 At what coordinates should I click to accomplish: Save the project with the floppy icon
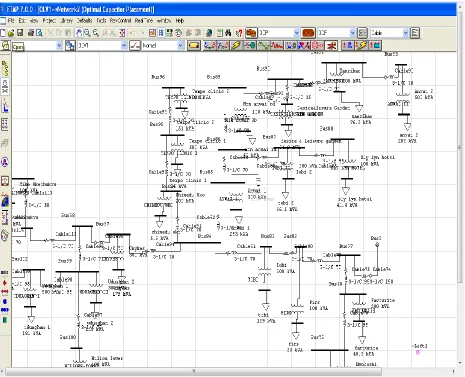(x=20, y=33)
